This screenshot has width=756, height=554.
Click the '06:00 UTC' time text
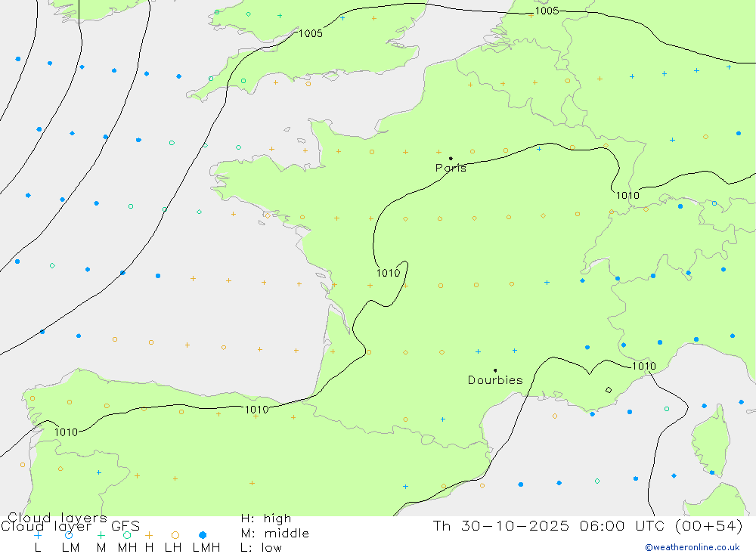tap(624, 525)
